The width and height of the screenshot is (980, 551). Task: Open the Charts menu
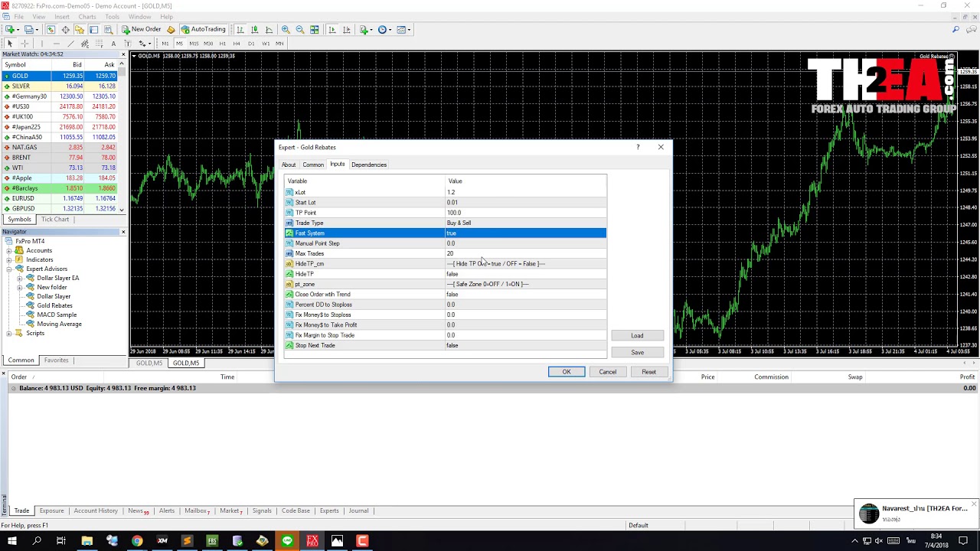pyautogui.click(x=87, y=17)
